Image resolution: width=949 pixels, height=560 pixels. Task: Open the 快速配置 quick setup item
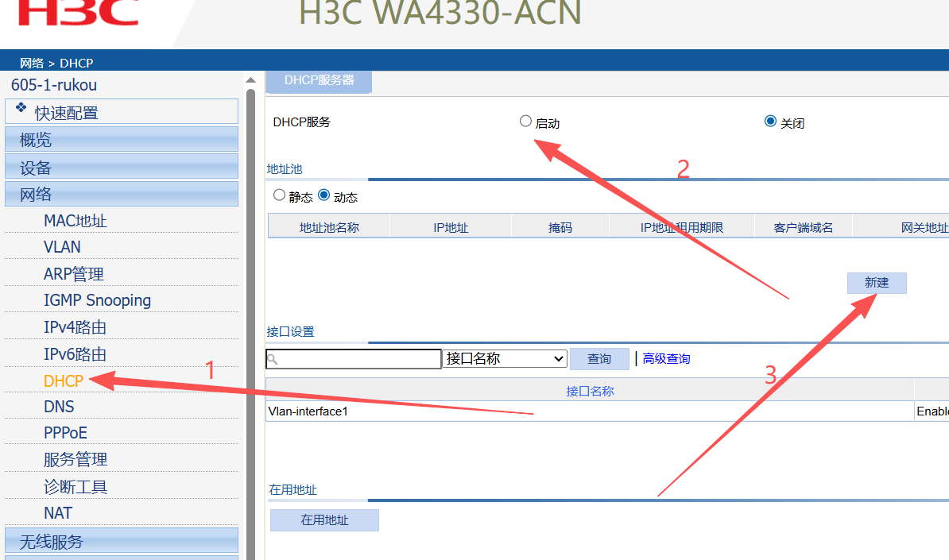point(121,112)
